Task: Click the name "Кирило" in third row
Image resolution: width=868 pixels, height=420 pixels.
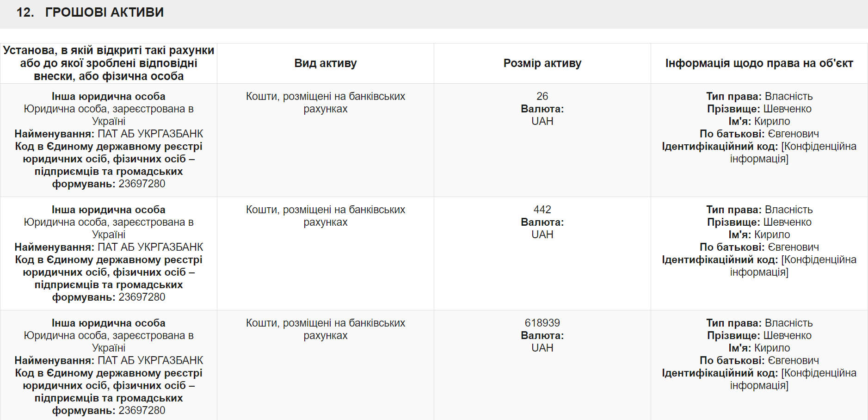Action: pyautogui.click(x=772, y=348)
